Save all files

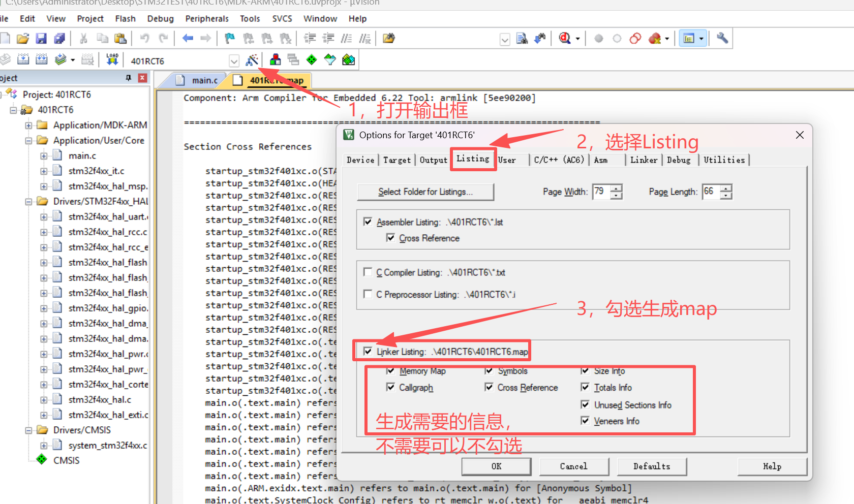click(x=59, y=39)
